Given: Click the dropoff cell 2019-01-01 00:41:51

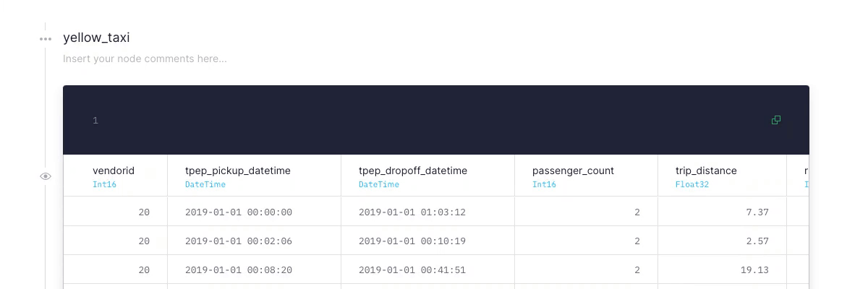Looking at the screenshot, I should [412, 270].
